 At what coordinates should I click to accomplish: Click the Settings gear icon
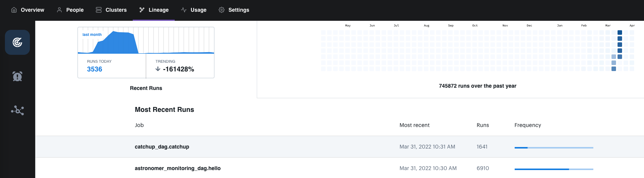coord(222,10)
